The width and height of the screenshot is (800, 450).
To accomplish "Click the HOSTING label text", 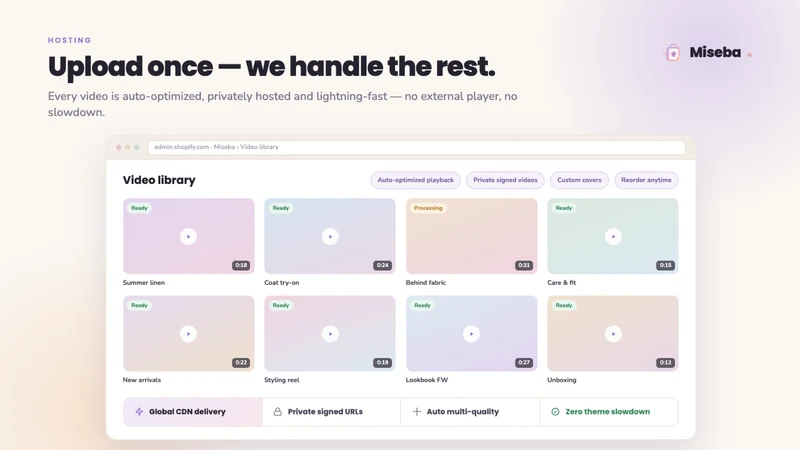I will (x=70, y=40).
